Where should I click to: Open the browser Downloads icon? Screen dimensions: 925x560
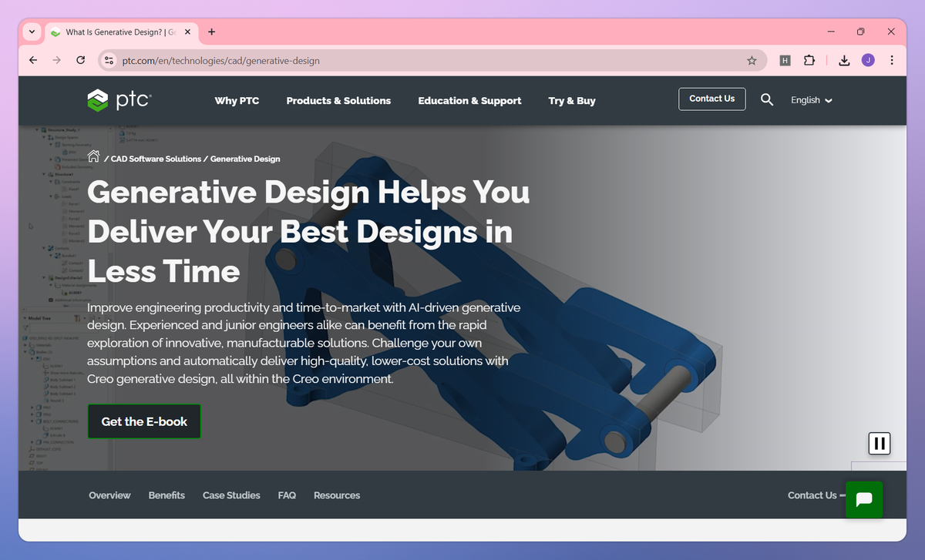844,59
